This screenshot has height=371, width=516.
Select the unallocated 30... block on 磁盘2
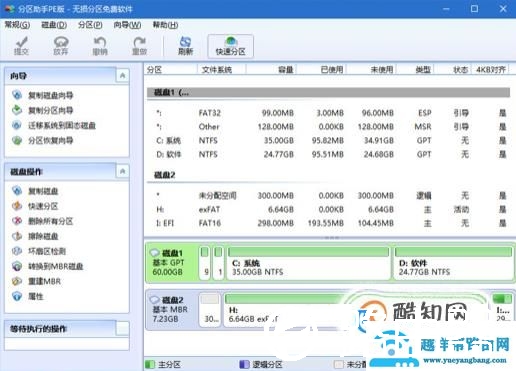(210, 310)
